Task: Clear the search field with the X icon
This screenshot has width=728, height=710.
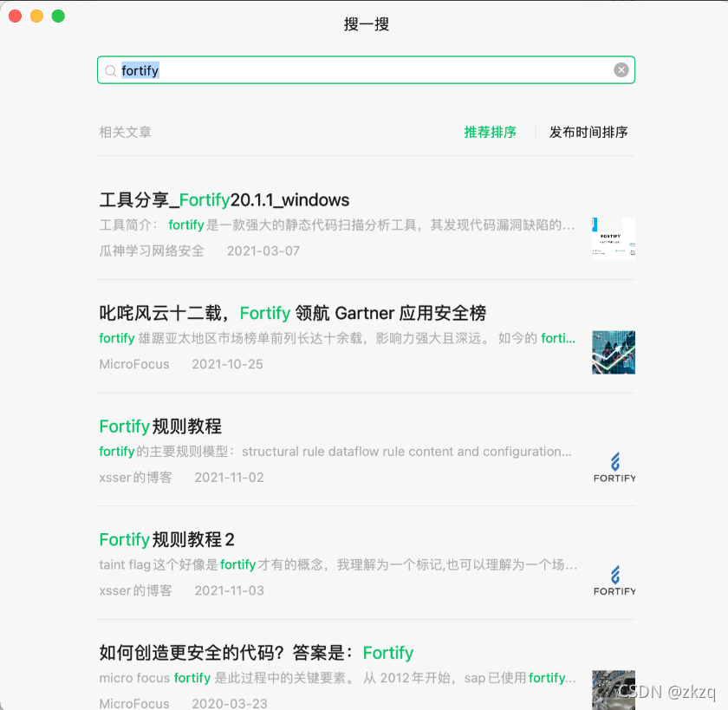Action: (621, 70)
